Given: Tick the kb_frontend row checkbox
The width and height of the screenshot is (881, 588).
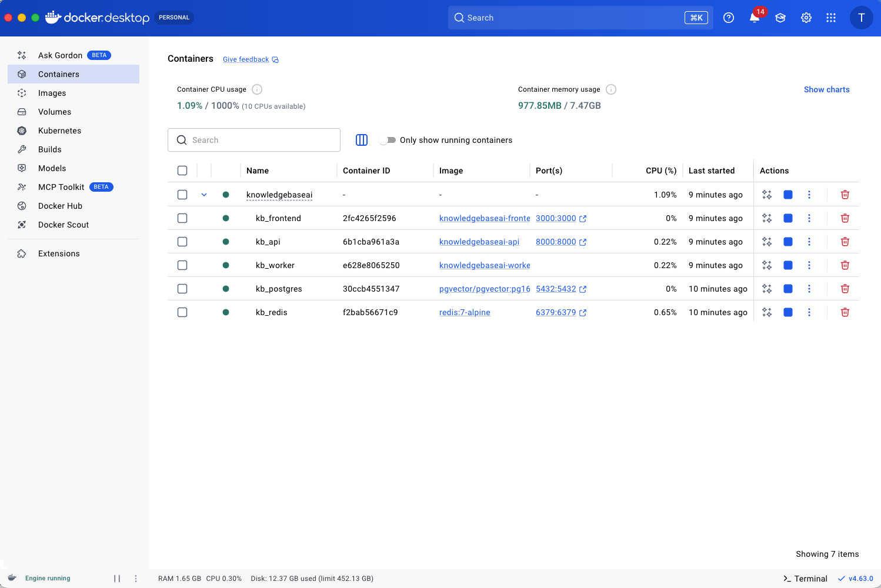Looking at the screenshot, I should click(x=182, y=218).
